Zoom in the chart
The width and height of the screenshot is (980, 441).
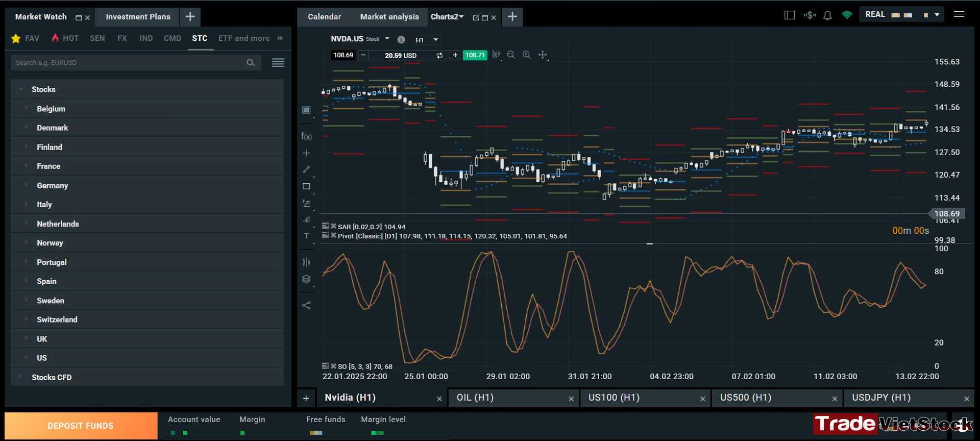pyautogui.click(x=527, y=55)
